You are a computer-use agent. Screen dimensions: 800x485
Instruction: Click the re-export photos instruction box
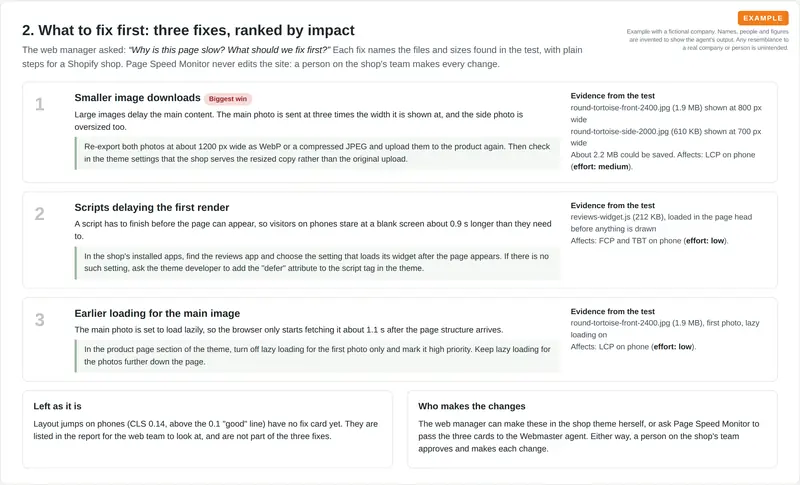(x=317, y=152)
